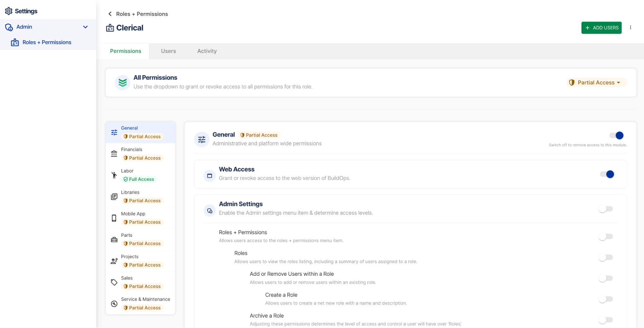Screen dimensions: 644x328
Task: Click the Parts toolbox icon
Action: pos(114,239)
